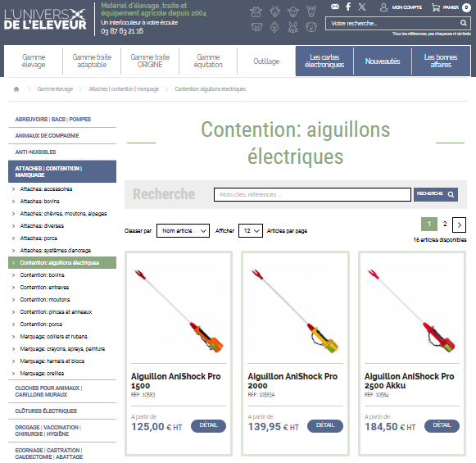476x463 pixels.
Task: Click the shopping cart icon
Action: coord(436,7)
